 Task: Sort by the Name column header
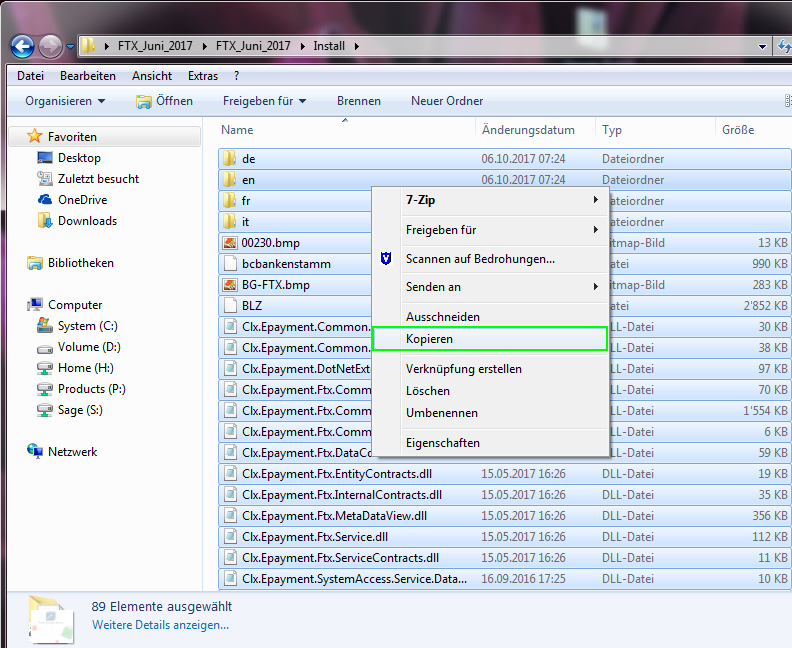346,130
